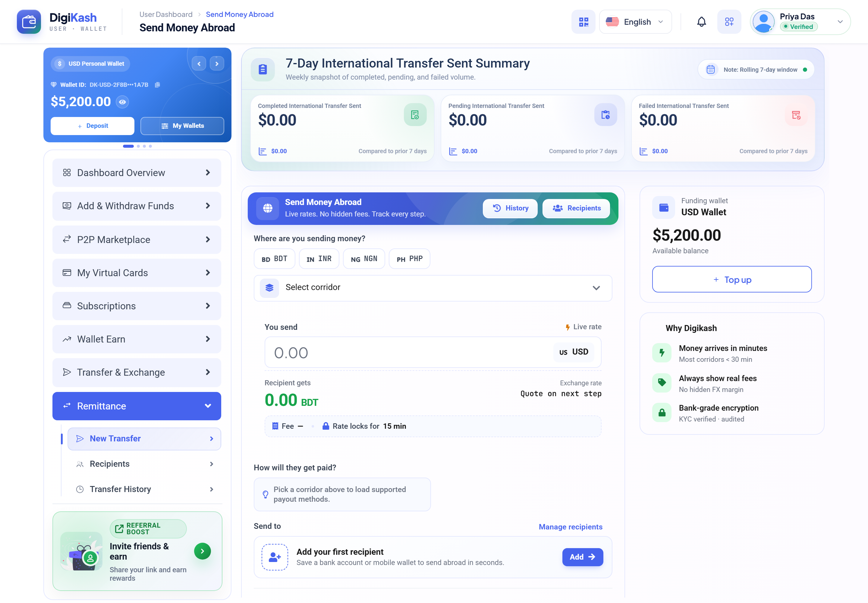Open Recipients button in banner
The height and width of the screenshot is (603, 868).
(576, 208)
